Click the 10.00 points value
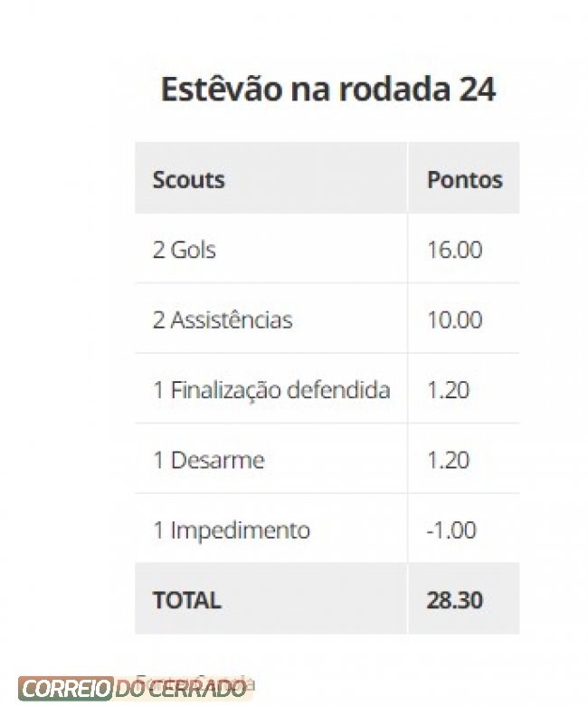Image resolution: width=588 pixels, height=706 pixels. (x=454, y=320)
